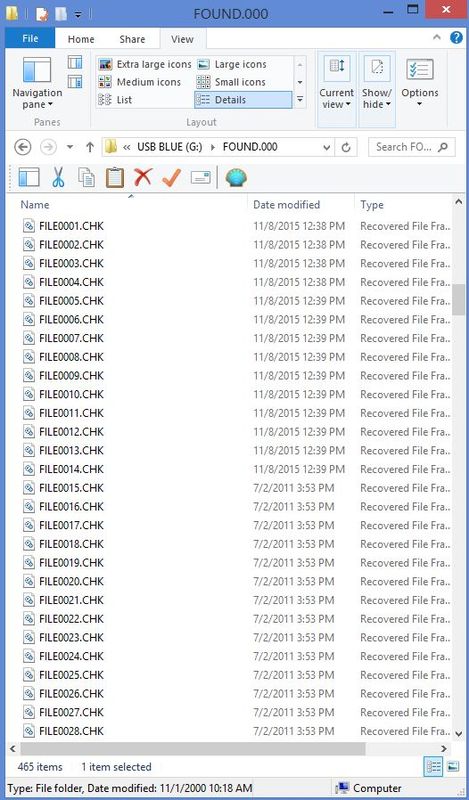Click the horizontal scrollbar track at bottom
Image resolution: width=469 pixels, height=800 pixels.
[x=402, y=749]
